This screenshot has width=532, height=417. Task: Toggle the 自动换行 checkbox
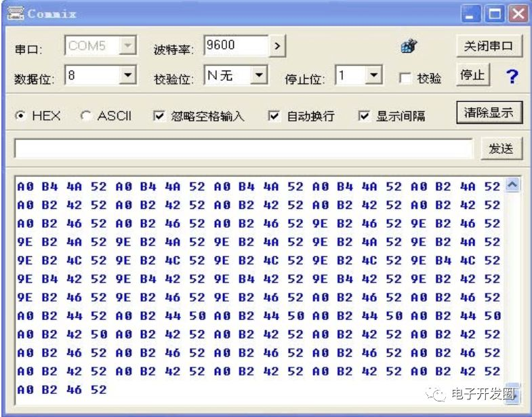click(x=274, y=116)
